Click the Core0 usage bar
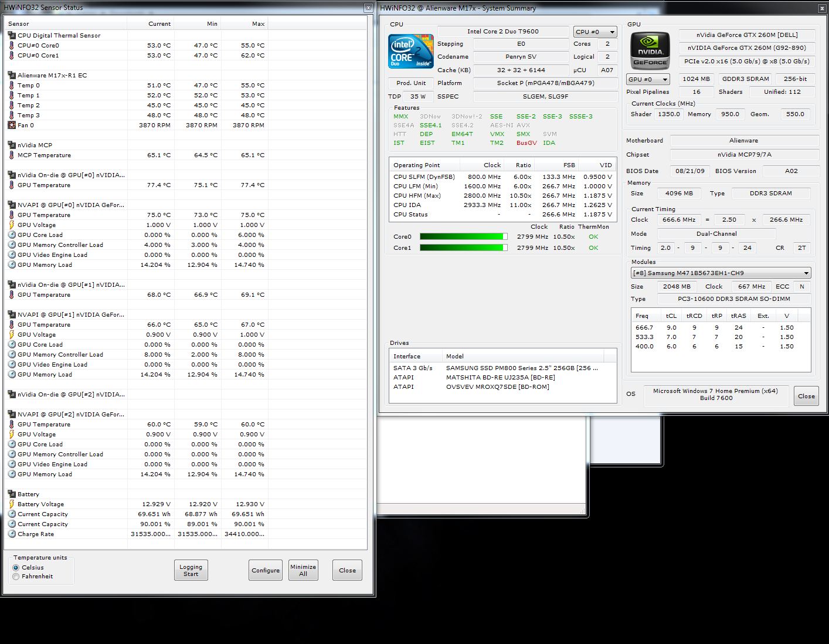829x644 pixels. [x=464, y=236]
